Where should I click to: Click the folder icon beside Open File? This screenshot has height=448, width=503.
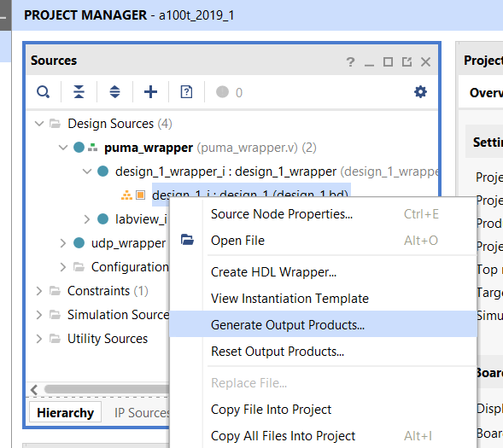tap(187, 240)
